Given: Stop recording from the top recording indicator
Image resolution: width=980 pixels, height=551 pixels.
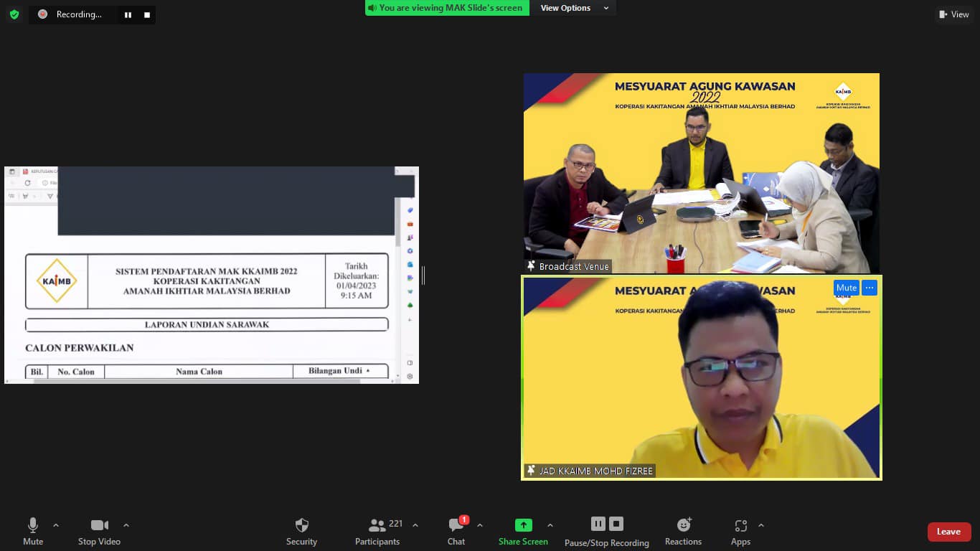Looking at the screenshot, I should [x=147, y=15].
